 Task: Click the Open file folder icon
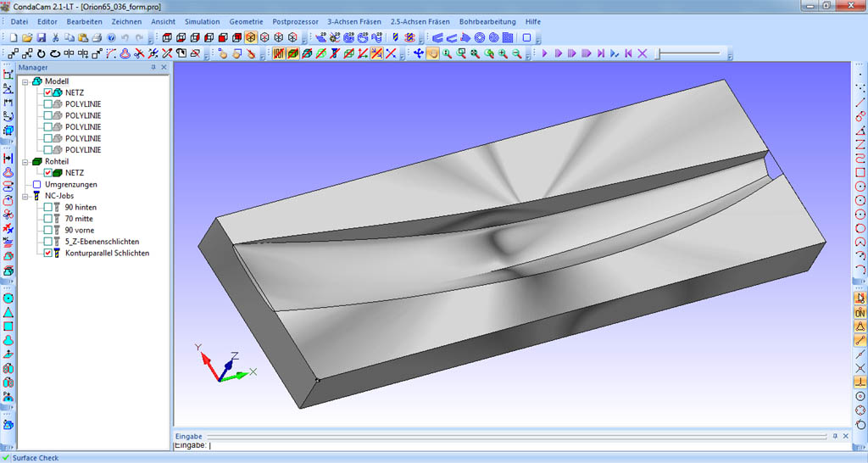(x=27, y=38)
